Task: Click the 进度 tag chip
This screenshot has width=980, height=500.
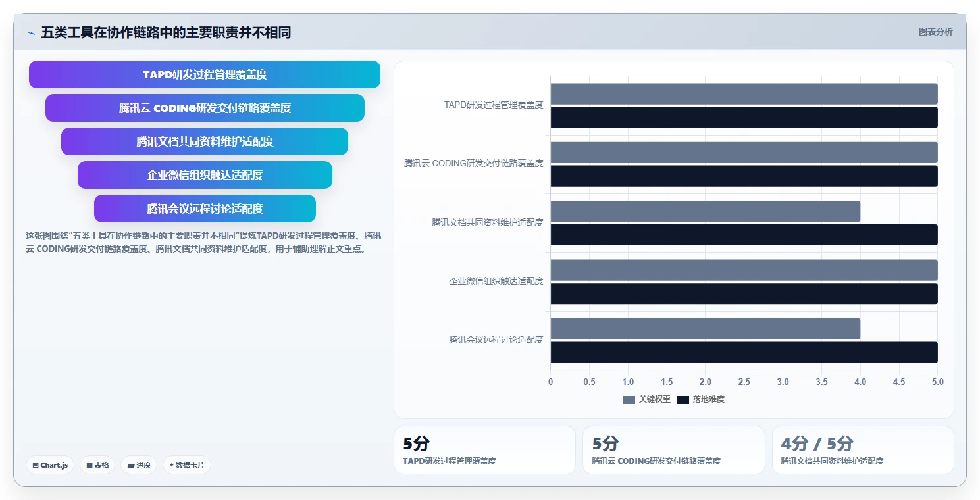Action: [x=139, y=465]
